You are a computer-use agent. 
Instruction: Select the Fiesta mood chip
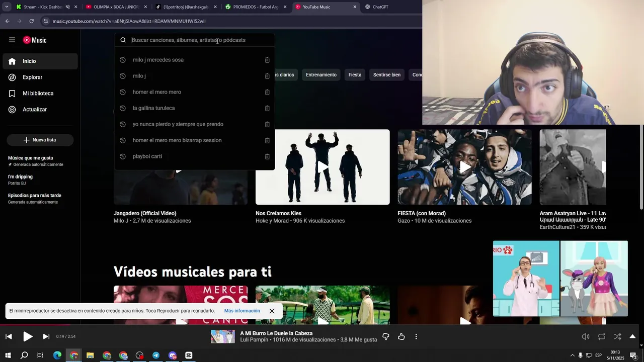click(x=355, y=75)
